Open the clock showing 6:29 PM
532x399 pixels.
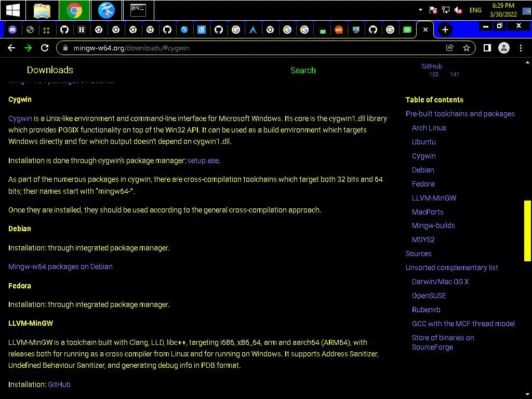coord(503,10)
